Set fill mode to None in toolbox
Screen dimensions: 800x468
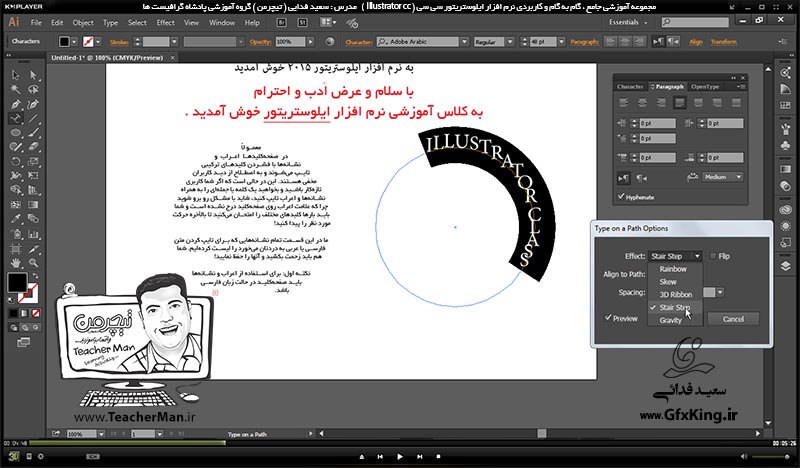[36, 313]
